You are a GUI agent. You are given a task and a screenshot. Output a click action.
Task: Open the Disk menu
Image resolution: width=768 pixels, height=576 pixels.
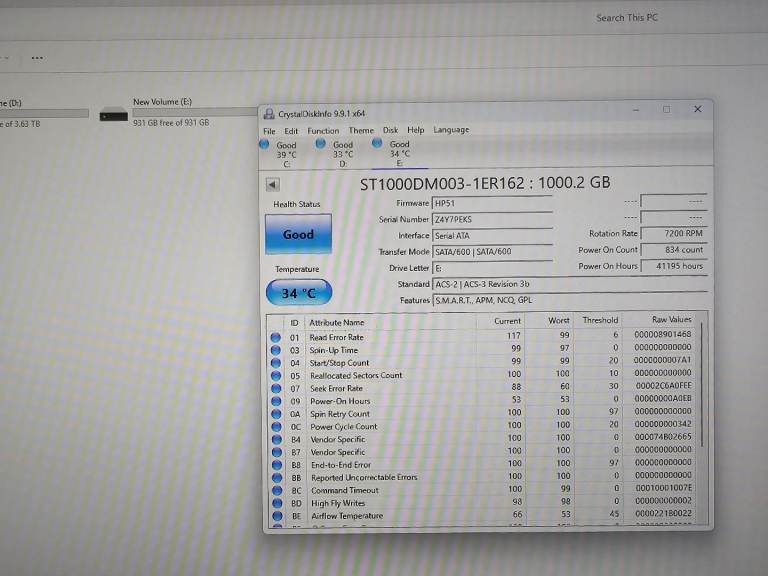pyautogui.click(x=390, y=130)
